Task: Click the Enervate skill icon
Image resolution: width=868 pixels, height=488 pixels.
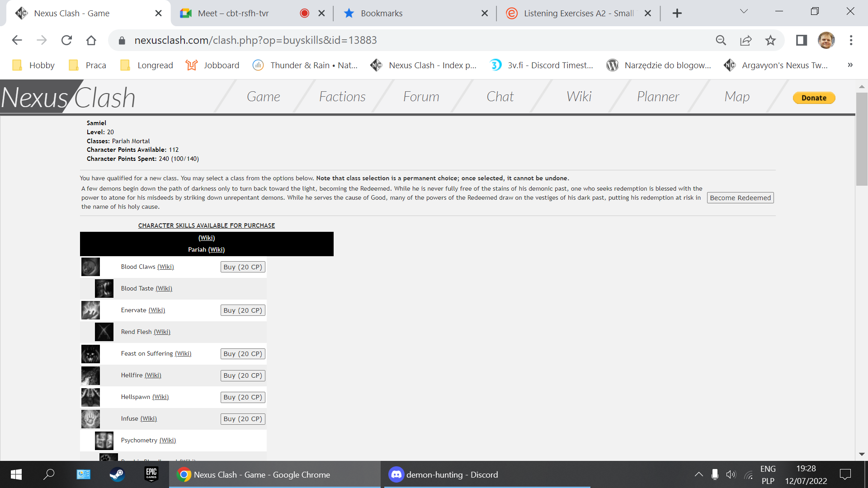Action: (x=90, y=310)
